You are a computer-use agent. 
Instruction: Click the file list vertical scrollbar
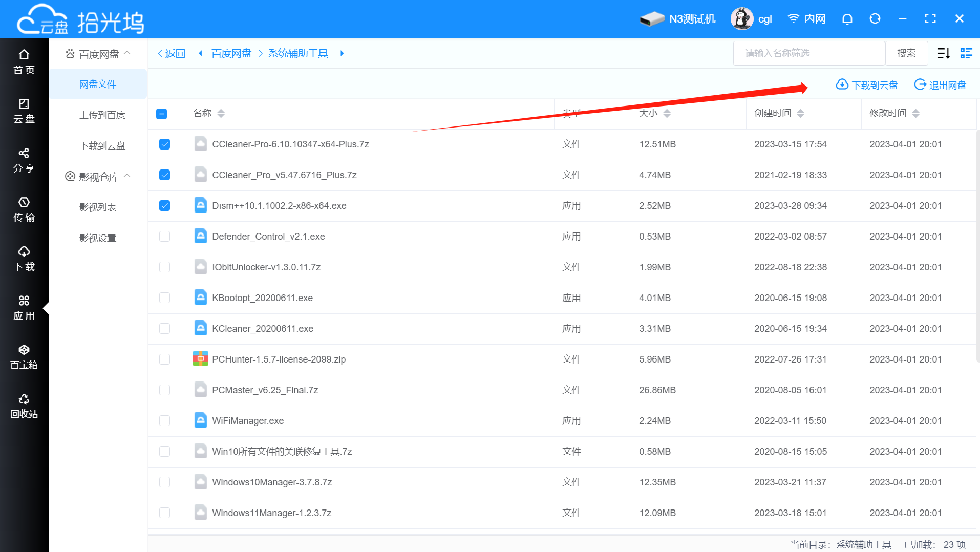pyautogui.click(x=977, y=246)
